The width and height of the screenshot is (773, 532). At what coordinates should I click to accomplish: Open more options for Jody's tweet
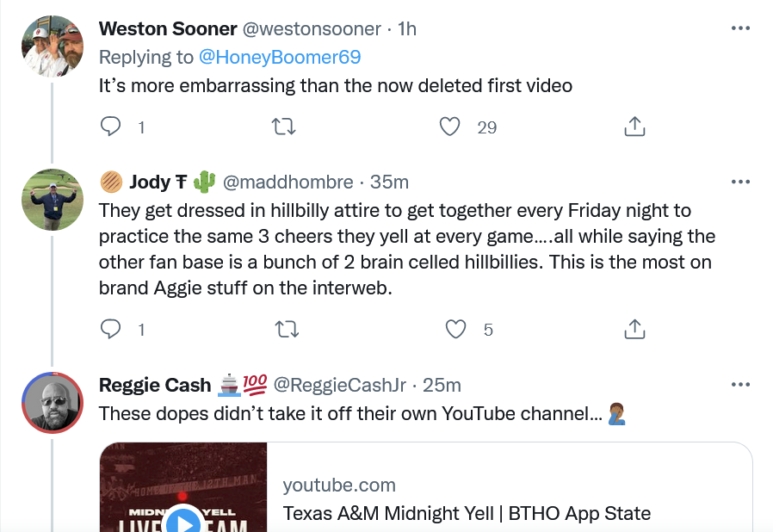pos(740,182)
